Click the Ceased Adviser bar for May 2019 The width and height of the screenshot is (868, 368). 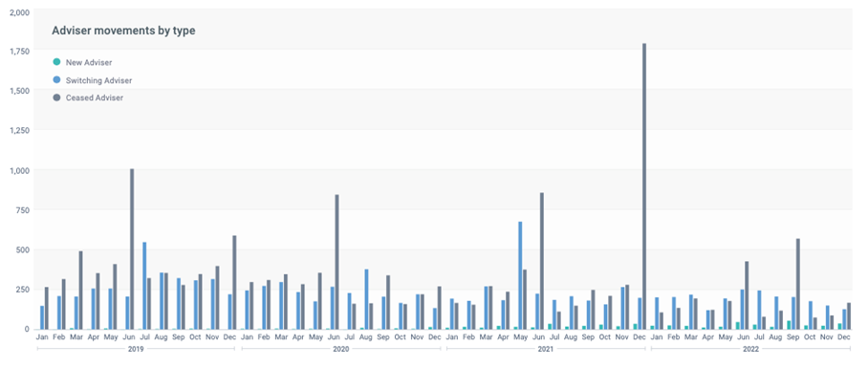click(115, 296)
